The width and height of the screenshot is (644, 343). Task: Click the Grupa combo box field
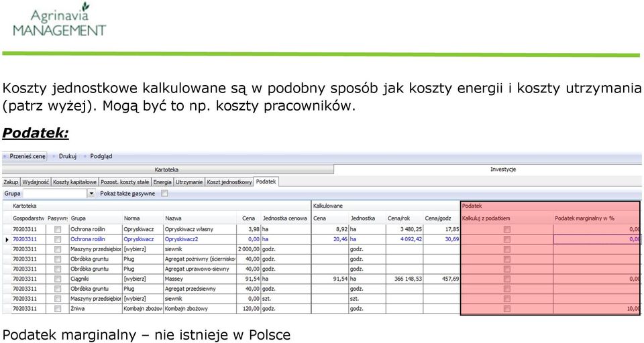(59, 194)
